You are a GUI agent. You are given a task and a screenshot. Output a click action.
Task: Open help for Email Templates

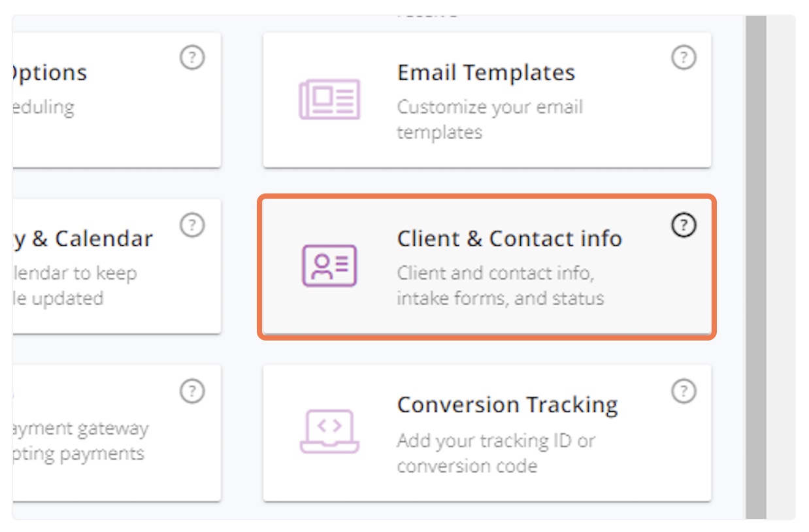682,58
